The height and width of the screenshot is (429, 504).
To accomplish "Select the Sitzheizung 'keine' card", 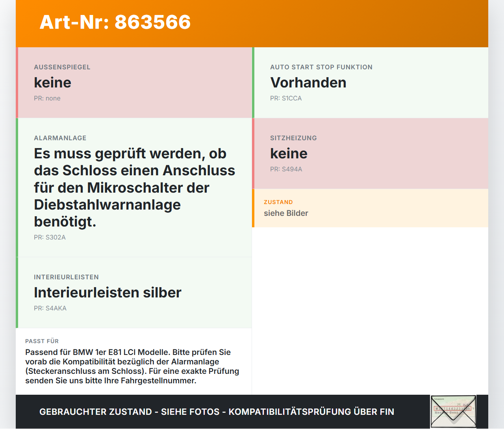I will pos(370,154).
